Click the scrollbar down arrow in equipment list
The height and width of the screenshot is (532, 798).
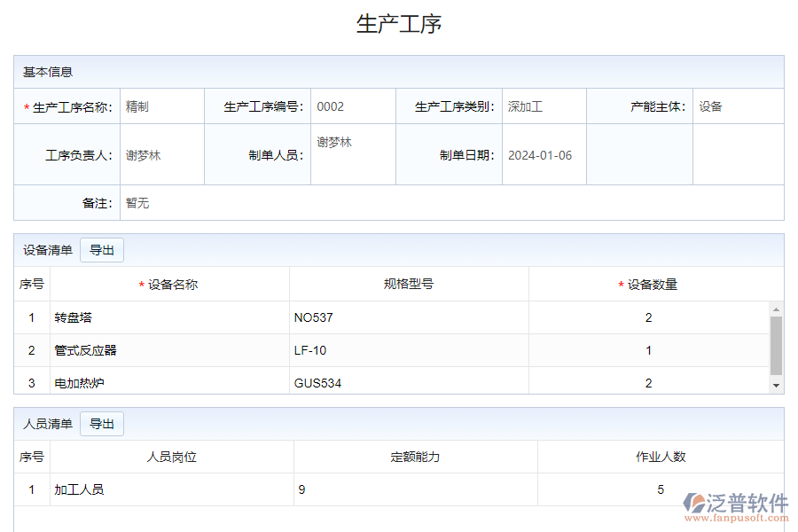(x=776, y=386)
